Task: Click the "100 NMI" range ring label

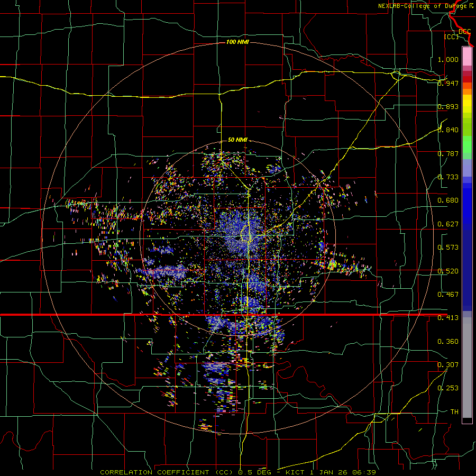Action: 237,42
